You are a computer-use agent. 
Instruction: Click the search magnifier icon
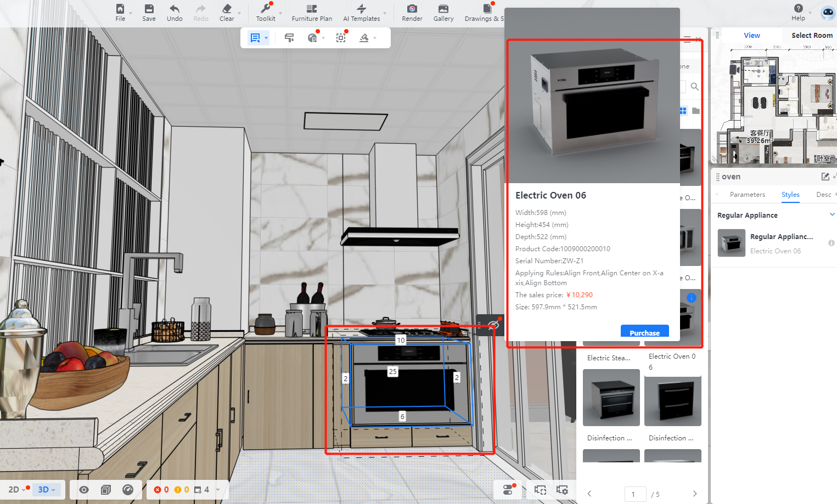point(694,87)
